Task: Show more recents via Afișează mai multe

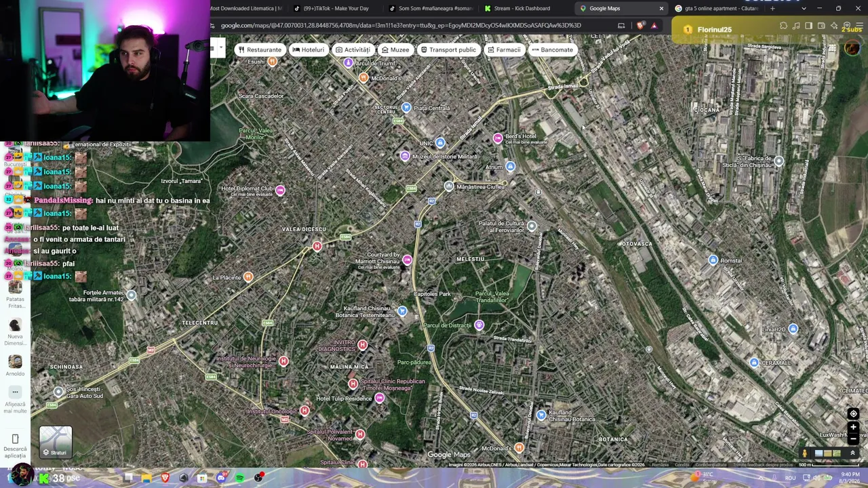Action: click(15, 401)
